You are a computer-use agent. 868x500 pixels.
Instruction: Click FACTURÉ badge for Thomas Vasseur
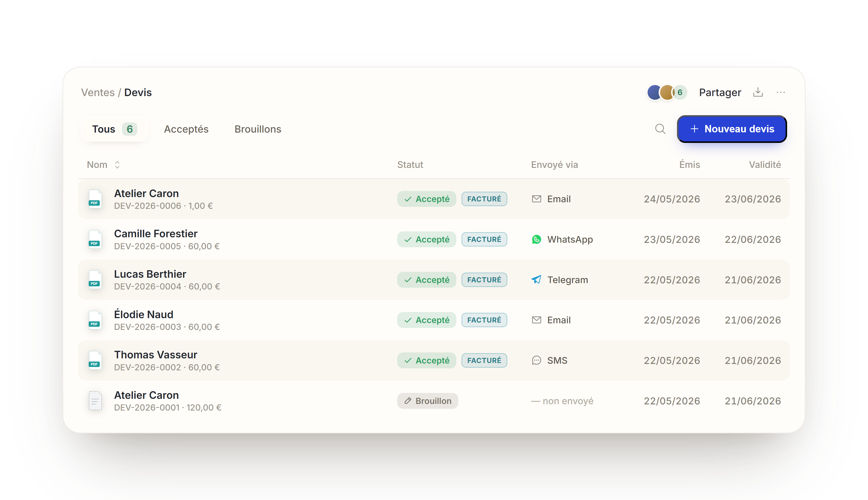(x=484, y=360)
